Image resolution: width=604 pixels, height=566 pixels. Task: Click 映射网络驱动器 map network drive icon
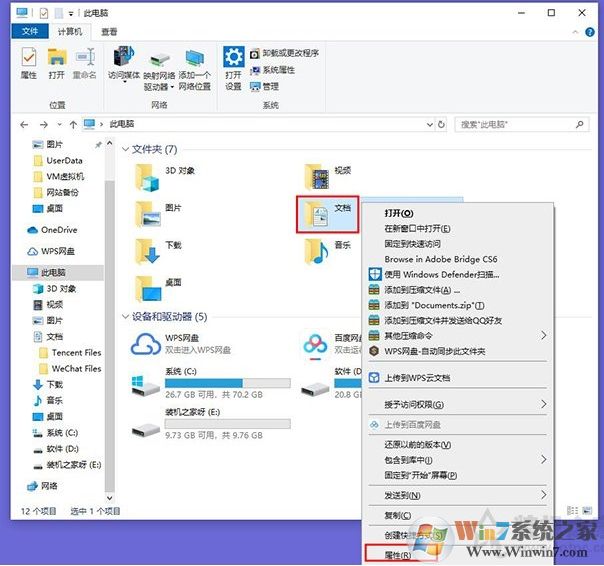click(159, 71)
